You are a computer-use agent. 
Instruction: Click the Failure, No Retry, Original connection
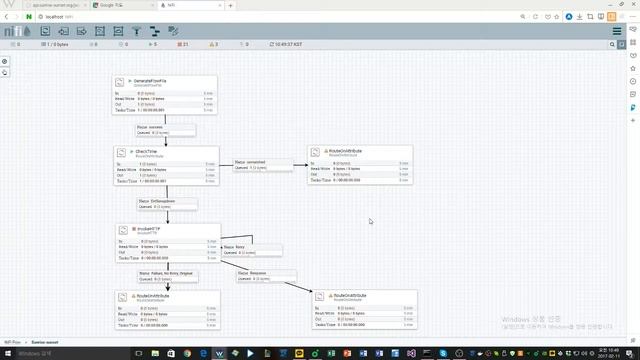point(168,276)
